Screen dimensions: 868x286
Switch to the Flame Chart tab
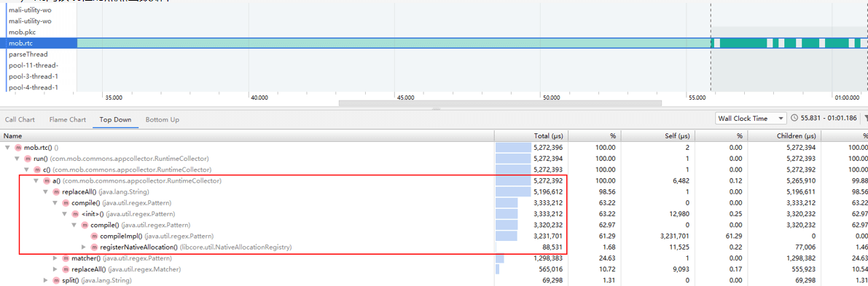68,119
